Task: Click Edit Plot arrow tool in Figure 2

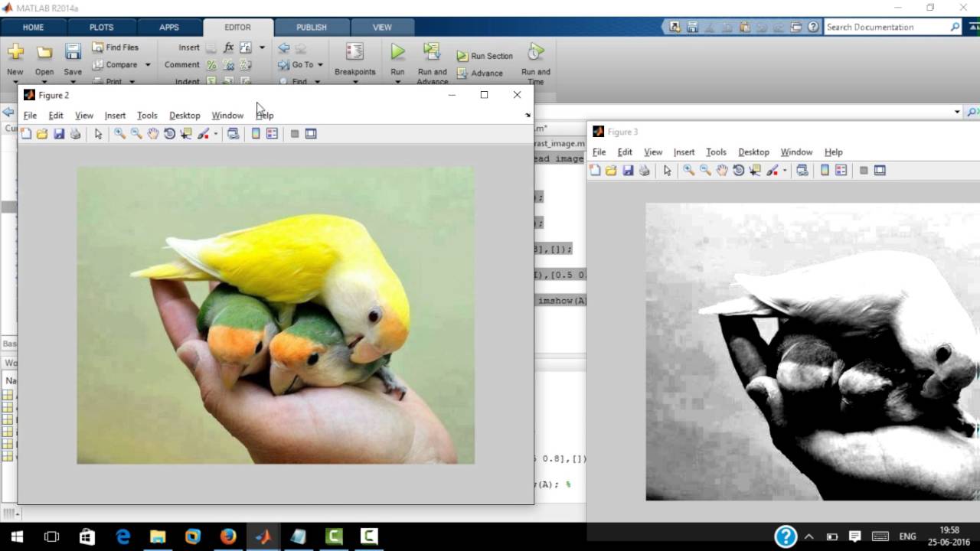Action: (x=98, y=134)
